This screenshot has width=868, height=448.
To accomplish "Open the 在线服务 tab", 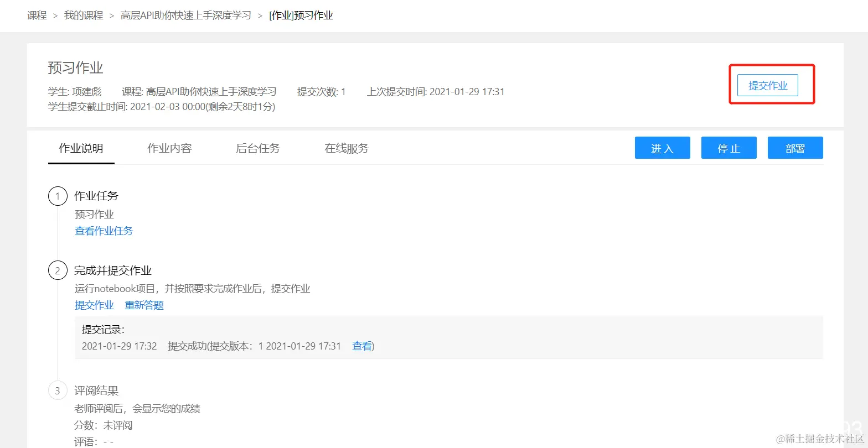I will tap(347, 148).
